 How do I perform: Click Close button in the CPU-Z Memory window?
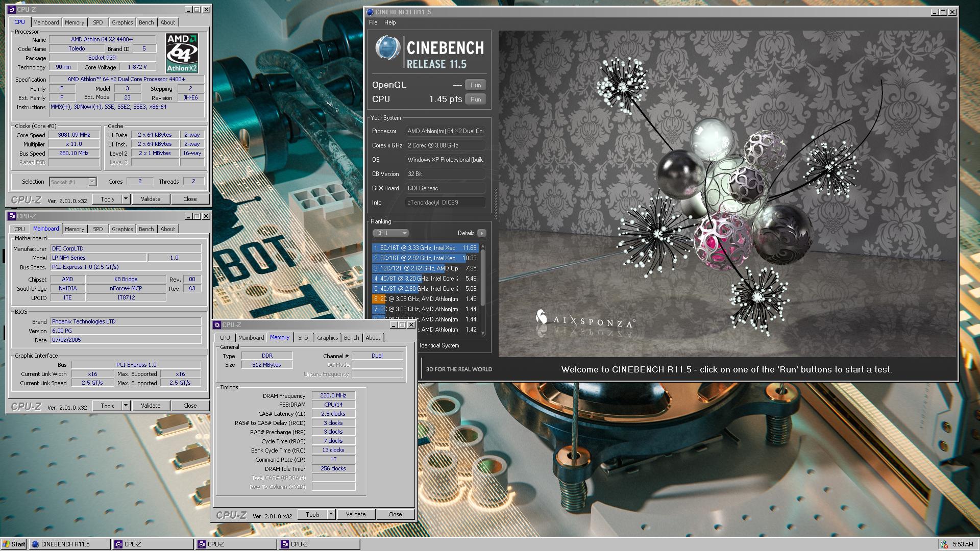pyautogui.click(x=395, y=514)
